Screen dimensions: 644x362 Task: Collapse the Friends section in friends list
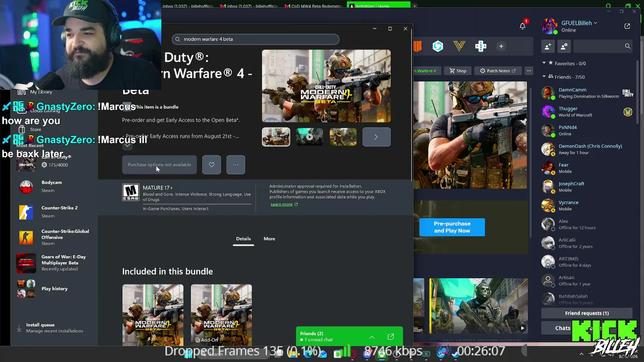pos(544,77)
